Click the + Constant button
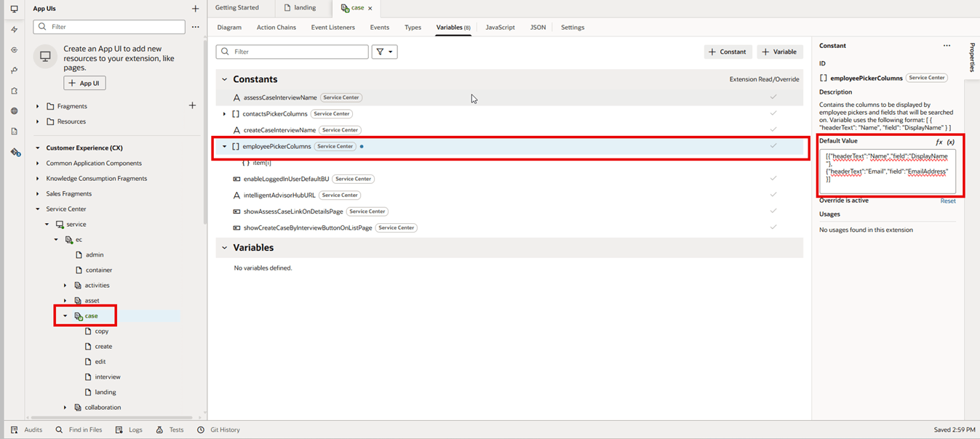The width and height of the screenshot is (980, 439). click(x=728, y=52)
